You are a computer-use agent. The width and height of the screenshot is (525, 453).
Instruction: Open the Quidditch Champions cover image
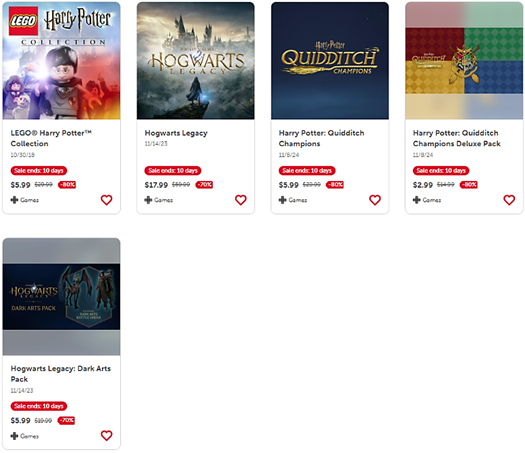[x=330, y=61]
